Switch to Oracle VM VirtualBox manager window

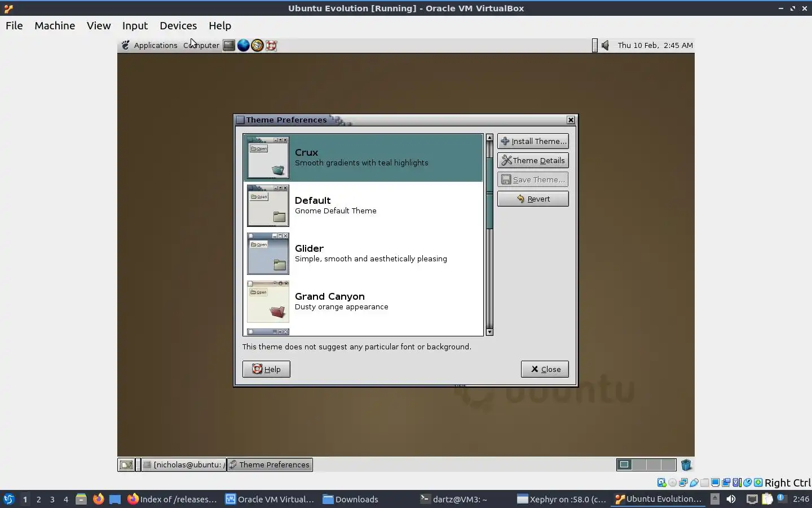coord(270,499)
